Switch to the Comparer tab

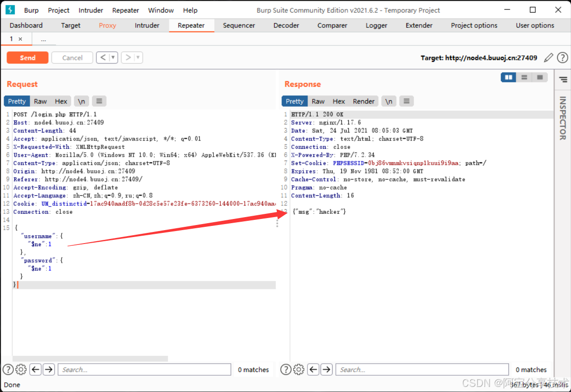click(x=332, y=26)
